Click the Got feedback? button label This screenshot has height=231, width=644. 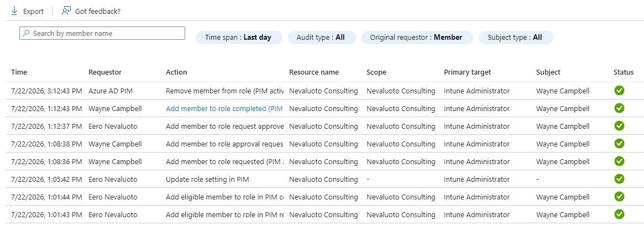[98, 12]
